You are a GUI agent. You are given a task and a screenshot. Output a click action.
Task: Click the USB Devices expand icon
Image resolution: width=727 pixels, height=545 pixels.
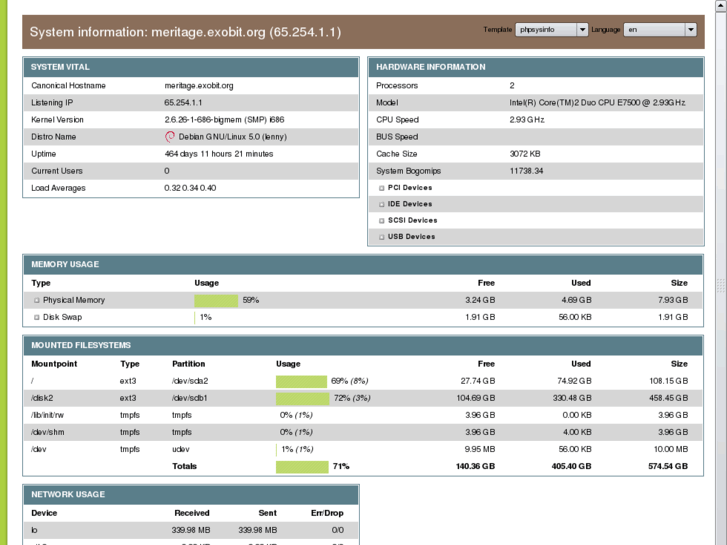[x=381, y=237]
